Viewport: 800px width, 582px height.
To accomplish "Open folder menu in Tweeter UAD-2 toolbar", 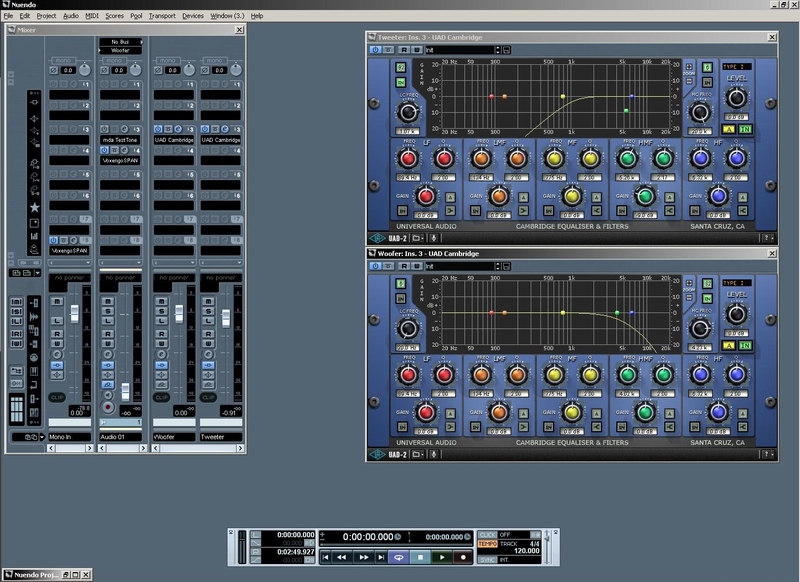I will [x=417, y=238].
